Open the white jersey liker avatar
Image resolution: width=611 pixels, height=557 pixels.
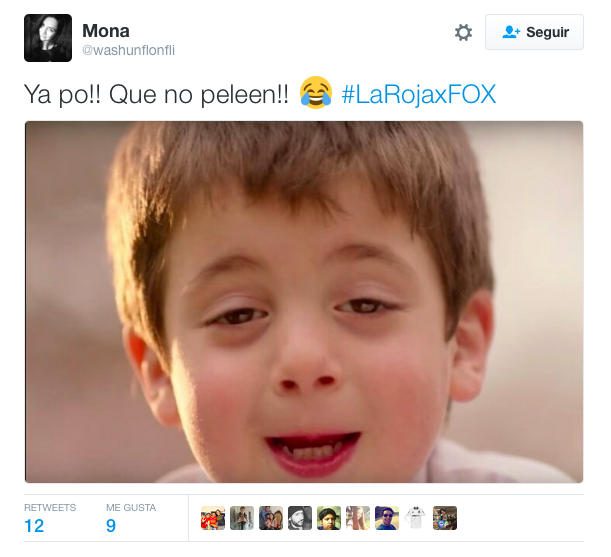pos(416,518)
